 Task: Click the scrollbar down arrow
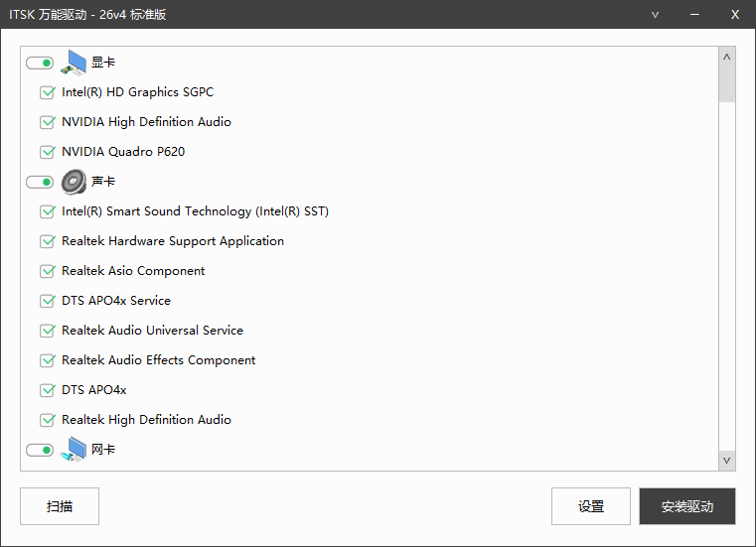click(726, 461)
